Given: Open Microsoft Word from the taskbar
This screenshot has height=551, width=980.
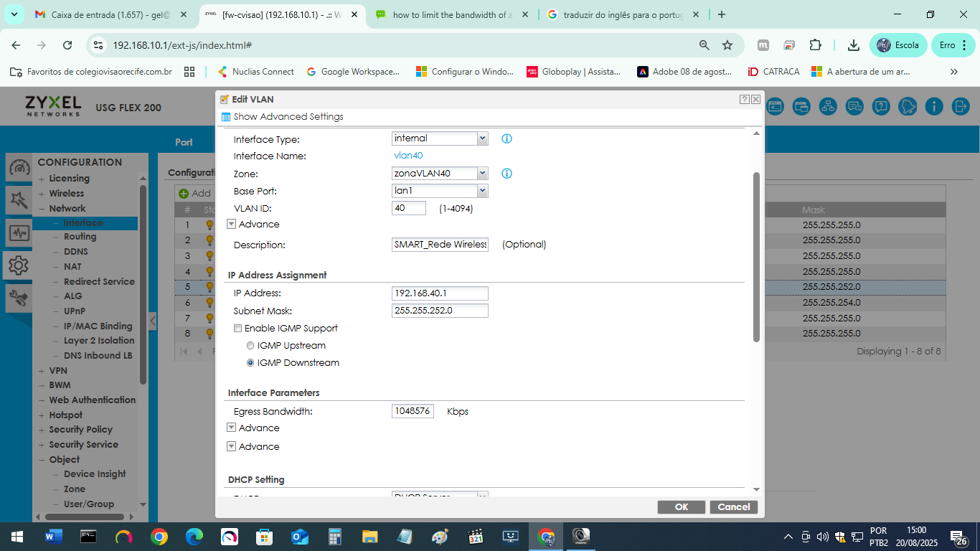Looking at the screenshot, I should pos(54,537).
